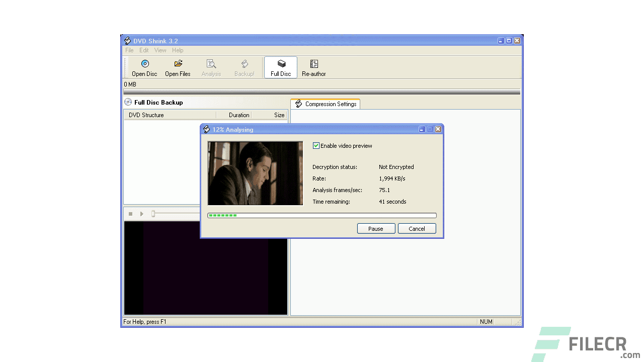Disable the Enable video preview checkbox
644x362 pixels.
tap(316, 145)
